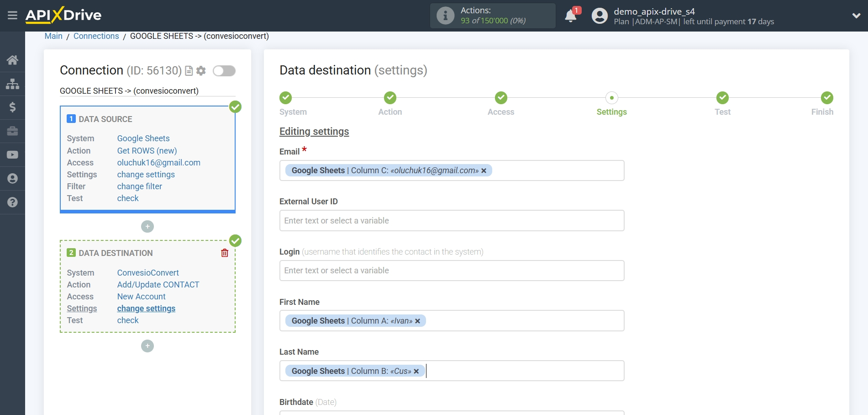Viewport: 868px width, 415px height.
Task: Click change filter link in data source
Action: 139,186
